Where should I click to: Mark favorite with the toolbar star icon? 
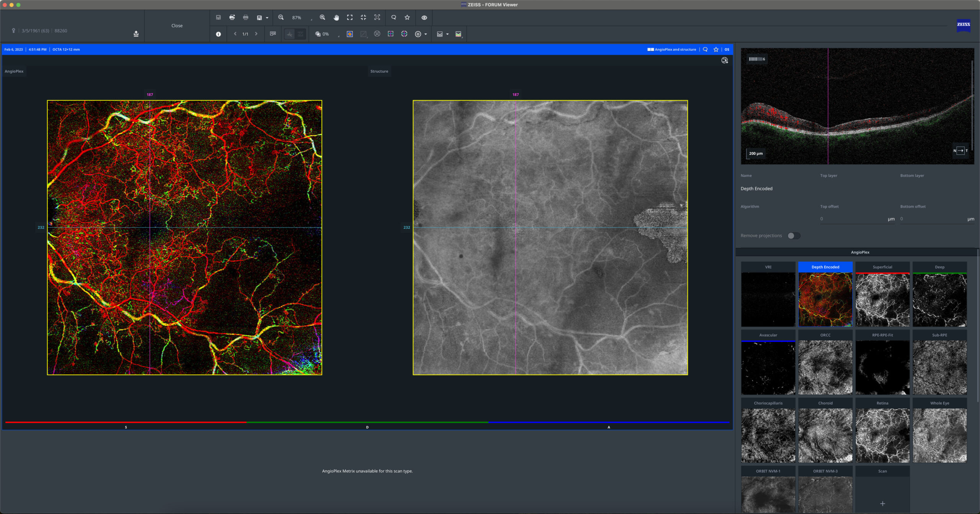point(407,17)
